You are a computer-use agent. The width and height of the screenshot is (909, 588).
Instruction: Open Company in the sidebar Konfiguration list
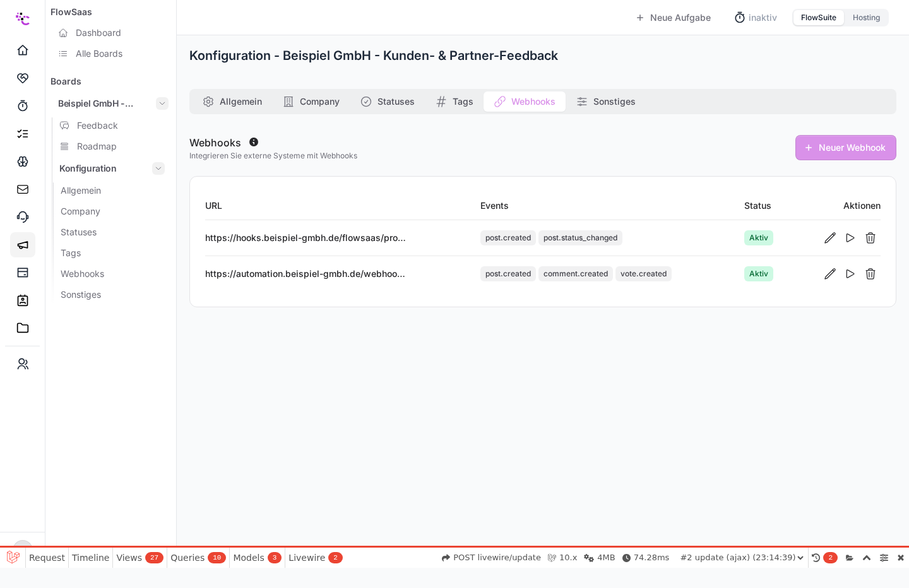pyautogui.click(x=80, y=211)
